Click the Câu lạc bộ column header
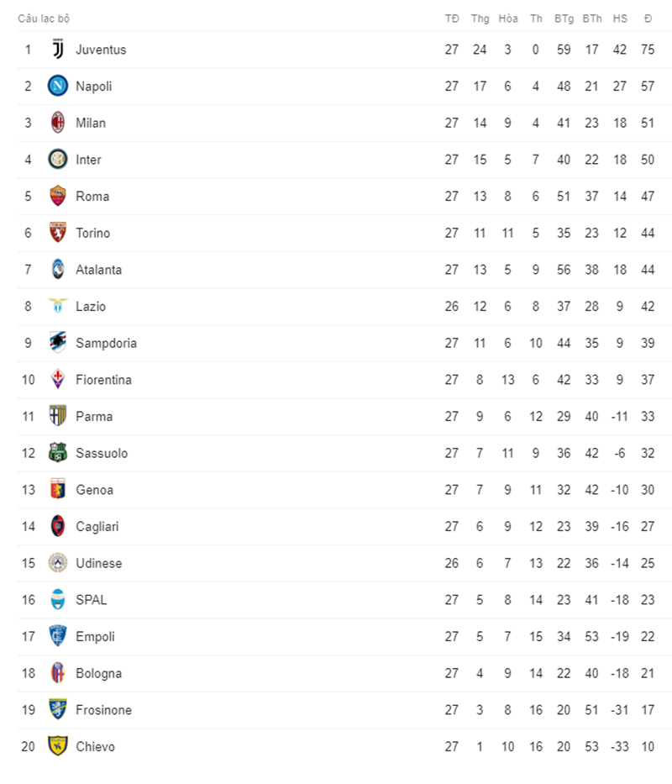 (44, 19)
